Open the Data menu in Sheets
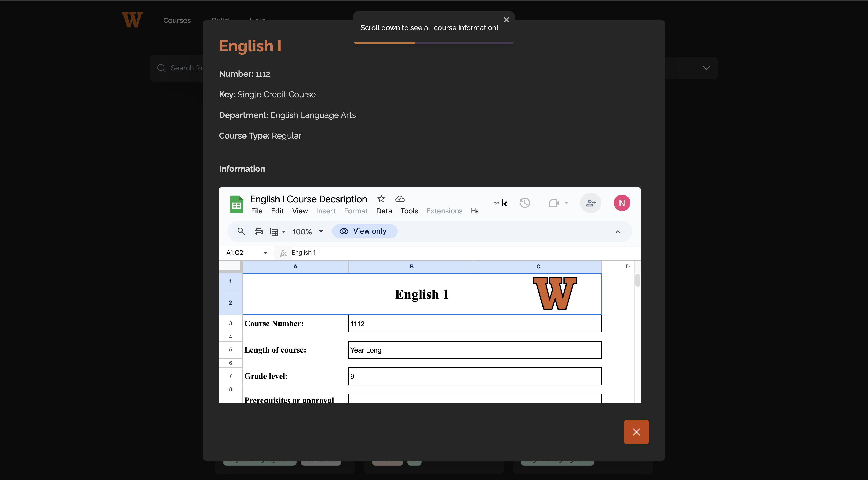868x480 pixels. coord(384,211)
